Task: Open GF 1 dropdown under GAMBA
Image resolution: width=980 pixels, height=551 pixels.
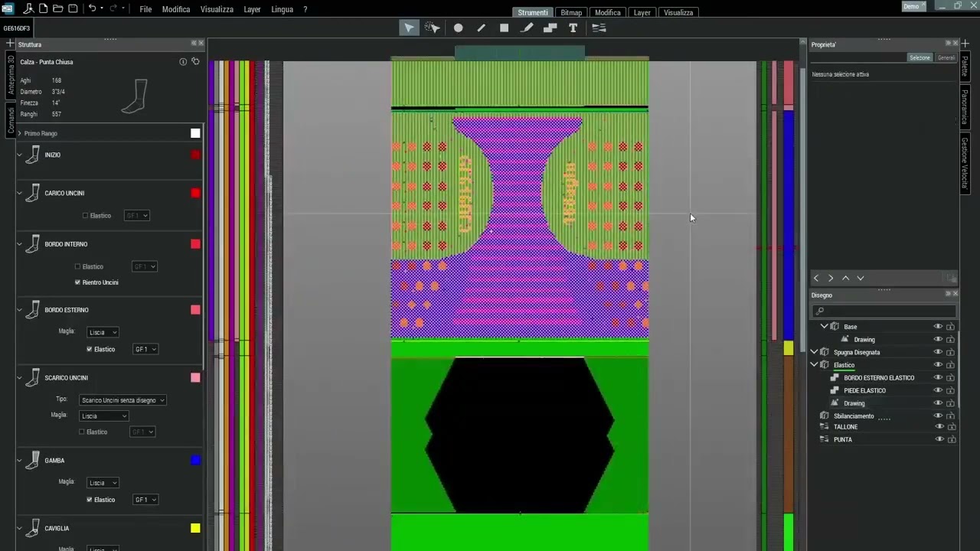Action: 145,500
